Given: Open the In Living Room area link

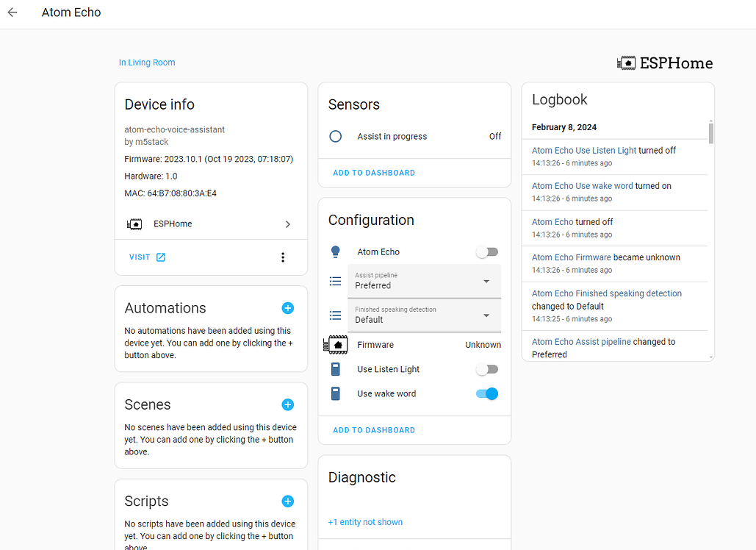Looking at the screenshot, I should (147, 63).
